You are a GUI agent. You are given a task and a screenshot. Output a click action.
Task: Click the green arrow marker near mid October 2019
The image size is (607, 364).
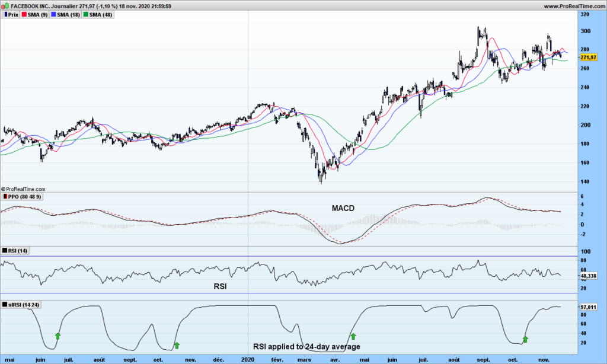click(177, 346)
